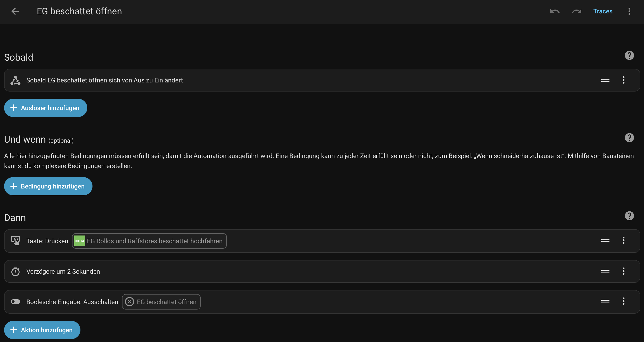Open help for Sobald section

coord(629,55)
